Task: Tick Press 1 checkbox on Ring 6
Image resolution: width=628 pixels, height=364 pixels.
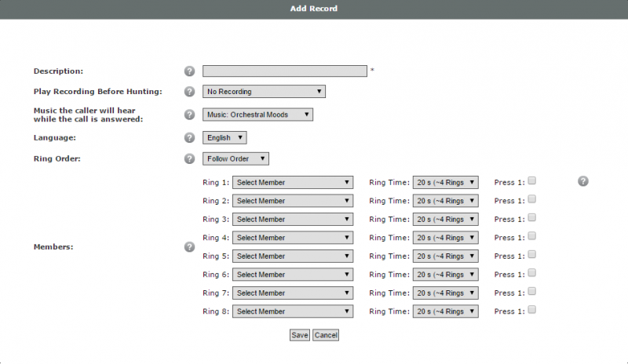Action: [x=532, y=273]
